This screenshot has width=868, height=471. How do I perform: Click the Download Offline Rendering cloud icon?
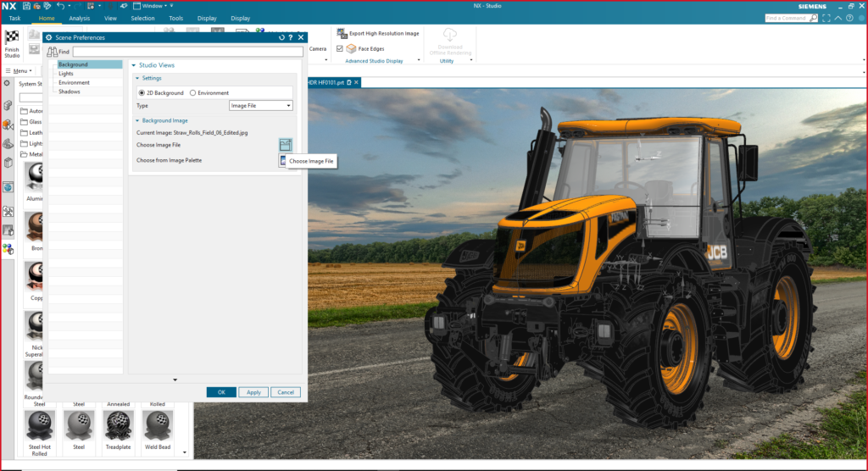tap(450, 35)
